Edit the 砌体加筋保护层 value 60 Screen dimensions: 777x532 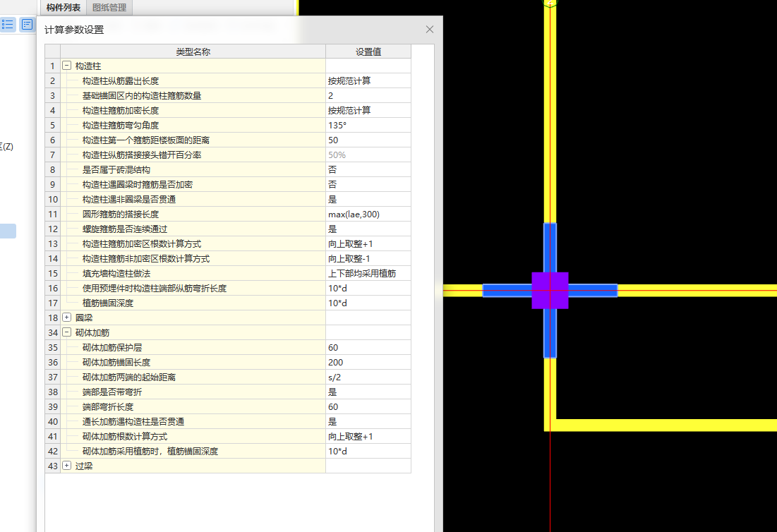coord(368,347)
